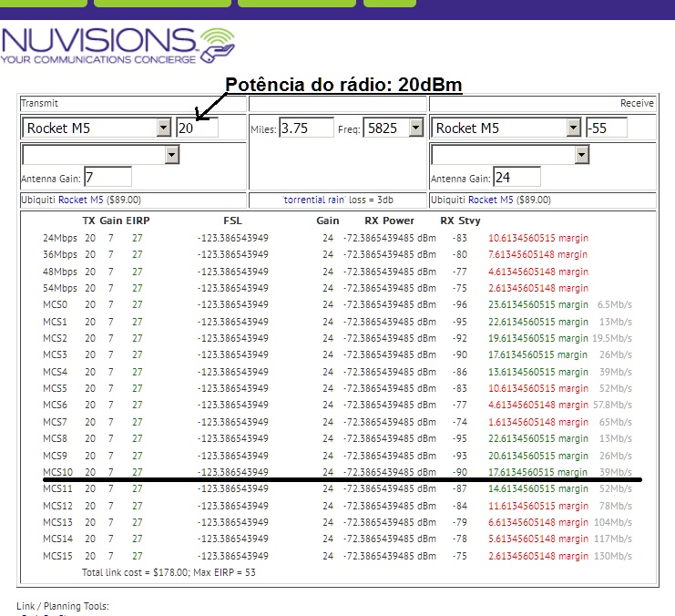The height and width of the screenshot is (616, 675).
Task: Click the 104Mb/s rate in the MCS13 row
Action: 613,522
